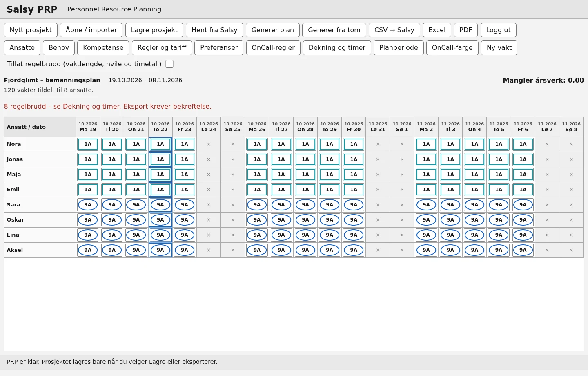This screenshot has height=376, width=588.
Task: Click the Mangler årsverk value
Action: (x=543, y=81)
